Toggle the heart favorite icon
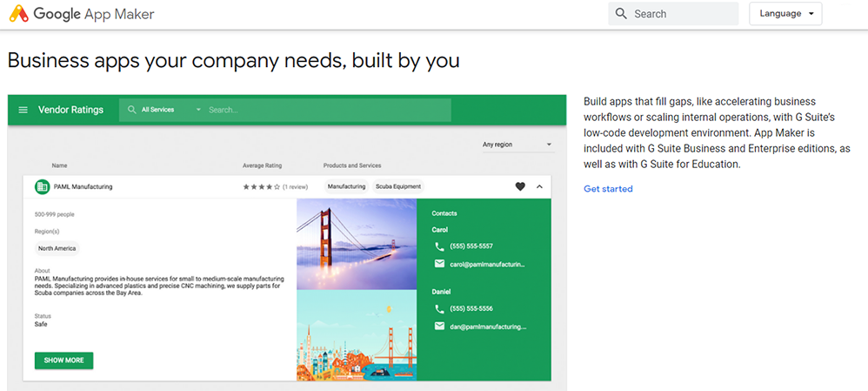The width and height of the screenshot is (868, 391). click(x=520, y=187)
